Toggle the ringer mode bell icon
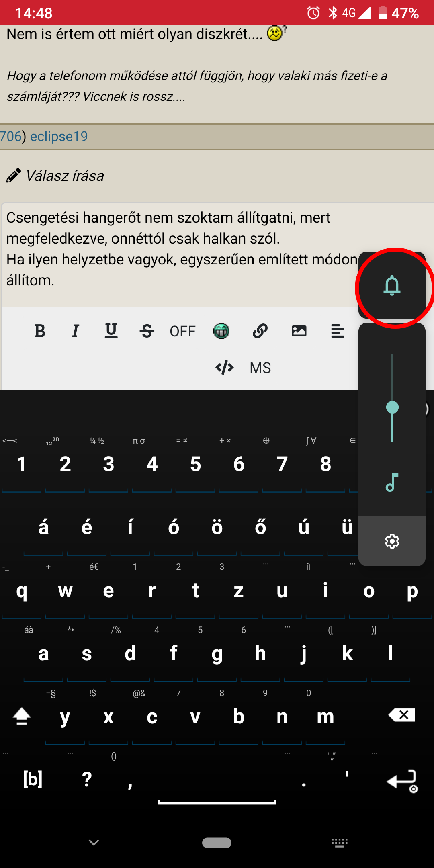The width and height of the screenshot is (434, 868). pyautogui.click(x=392, y=286)
